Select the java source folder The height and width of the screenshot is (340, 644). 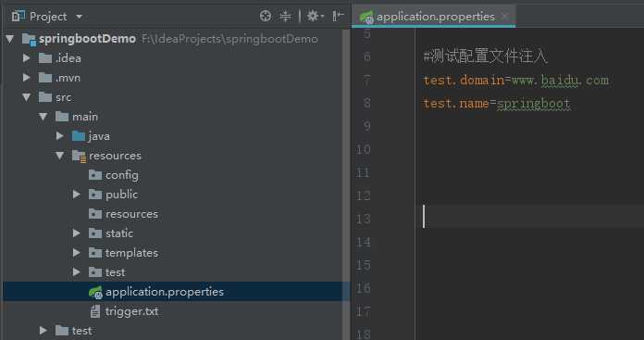[99, 136]
